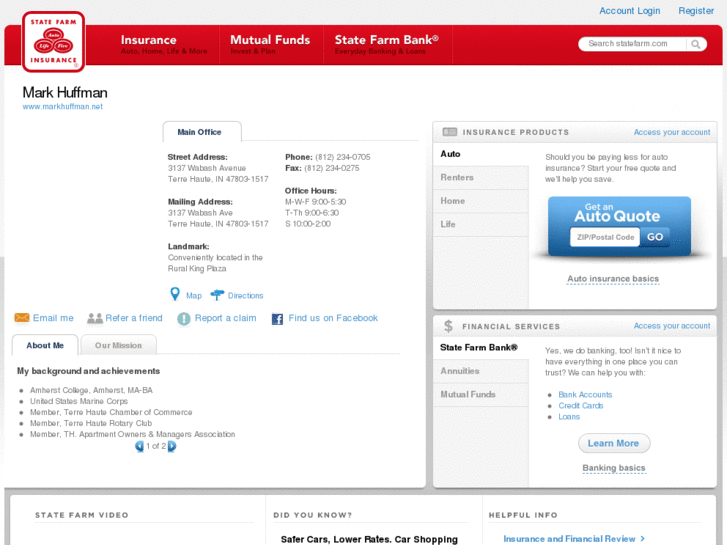Click Find us on Facebook link

tap(333, 318)
